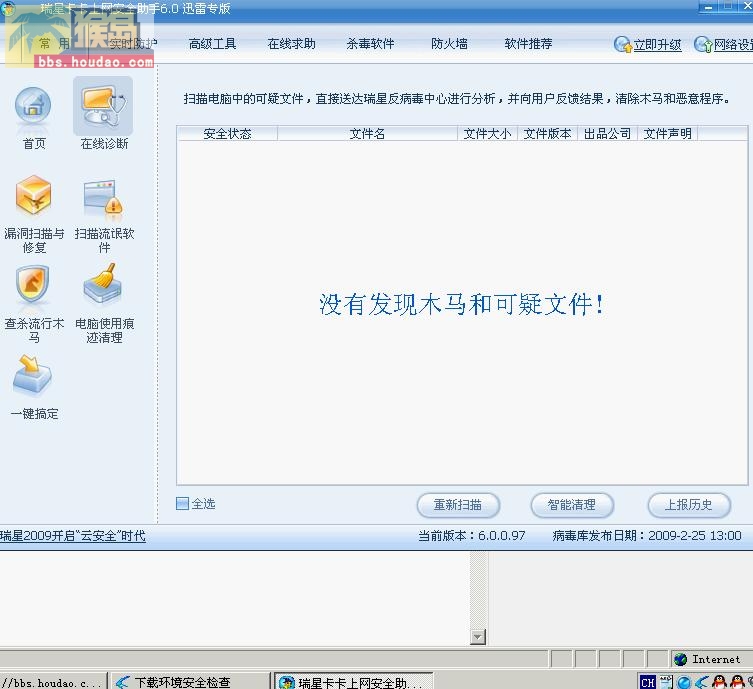
Task: Click the 上报历史 report history button
Action: coord(689,505)
